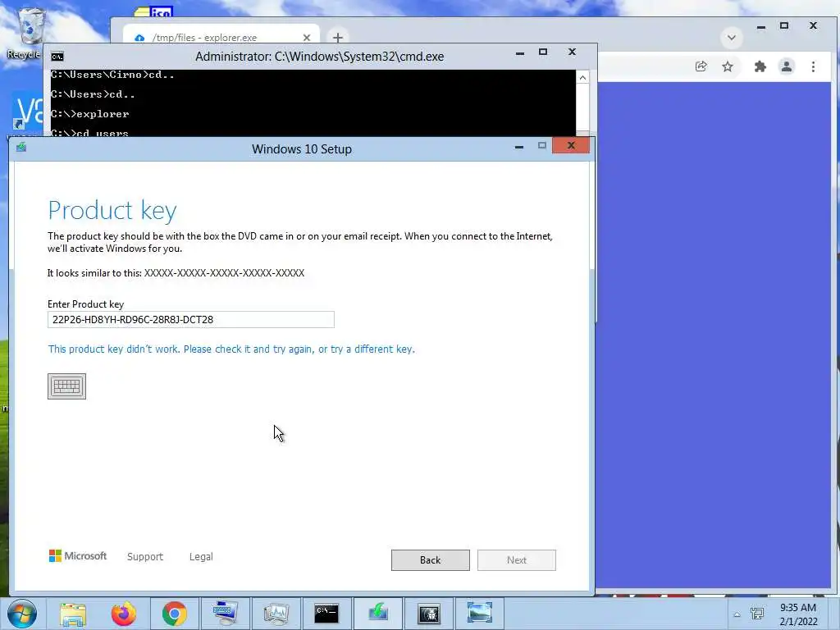Switch to Chrome in taskbar
Image resolution: width=840 pixels, height=630 pixels.
(175, 614)
